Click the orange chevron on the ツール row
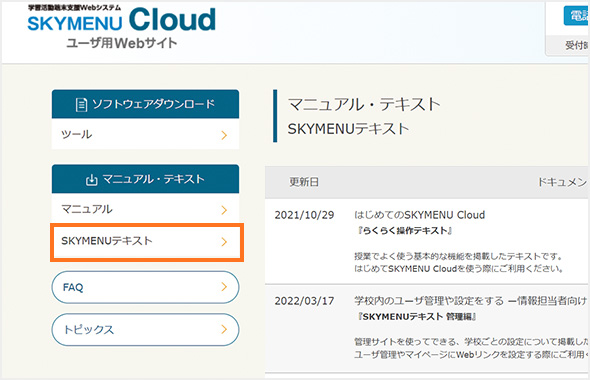Screen dimensions: 590x380 [x=224, y=135]
